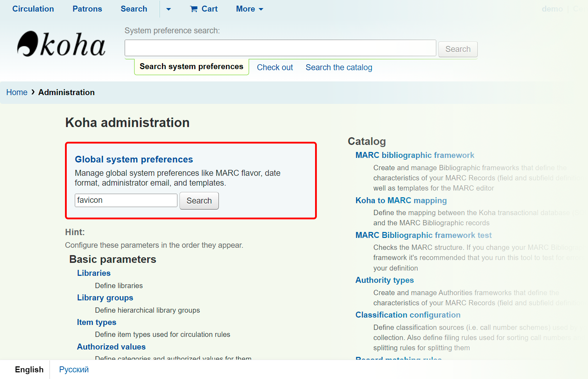Click the Koha administration heading
The height and width of the screenshot is (379, 588).
tap(127, 122)
